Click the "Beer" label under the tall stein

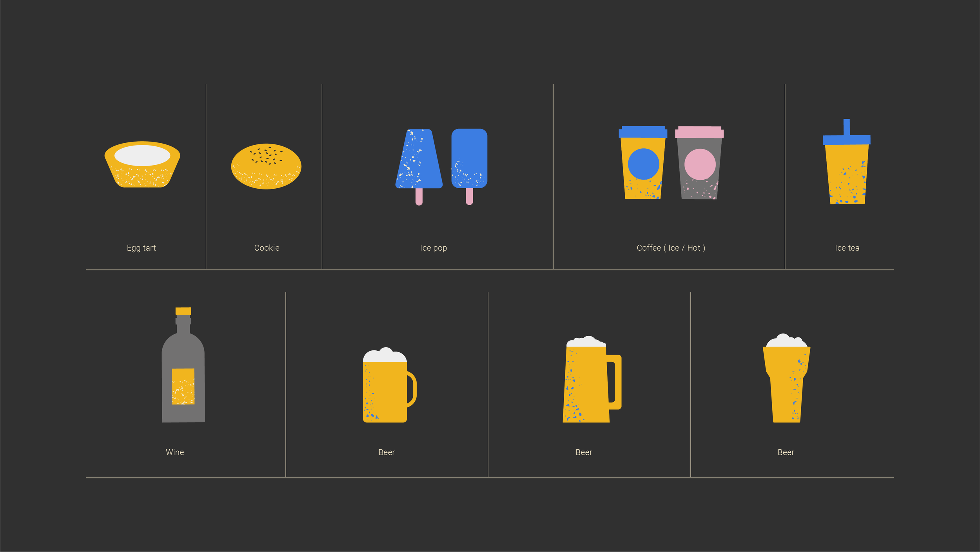click(584, 452)
